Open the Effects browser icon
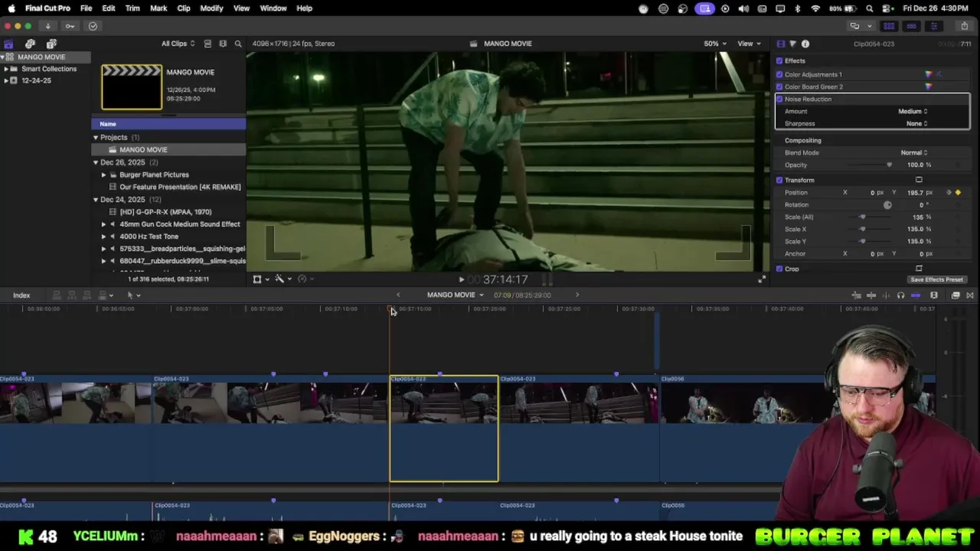Viewport: 980px width, 551px height. [955, 295]
